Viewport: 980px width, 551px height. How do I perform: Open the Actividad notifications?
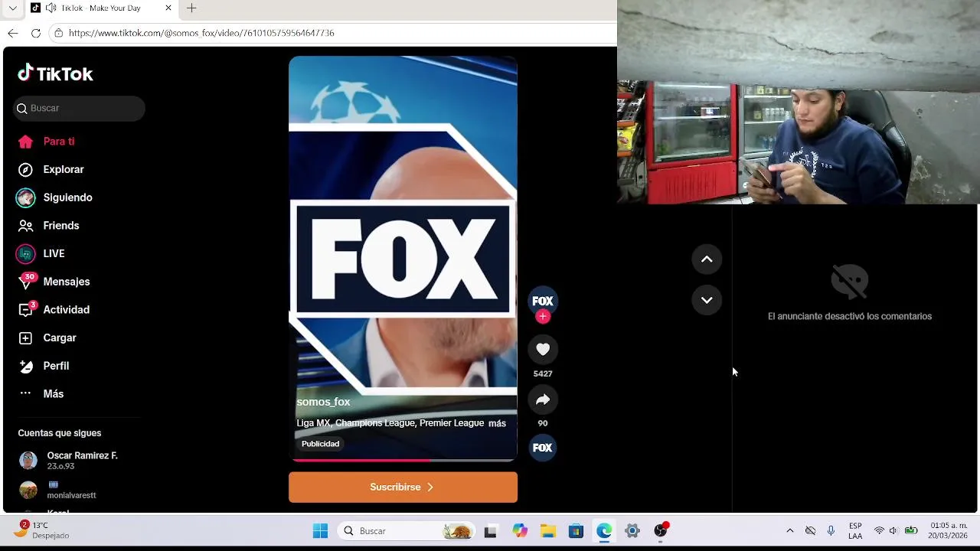point(66,310)
